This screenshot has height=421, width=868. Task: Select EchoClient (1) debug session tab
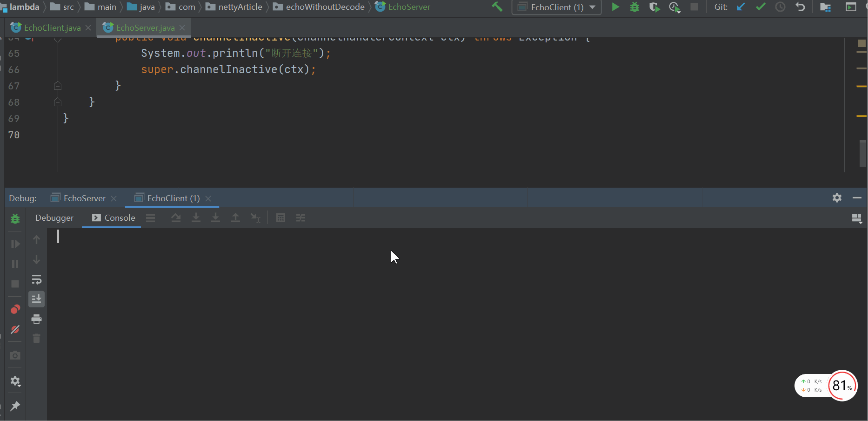point(173,198)
